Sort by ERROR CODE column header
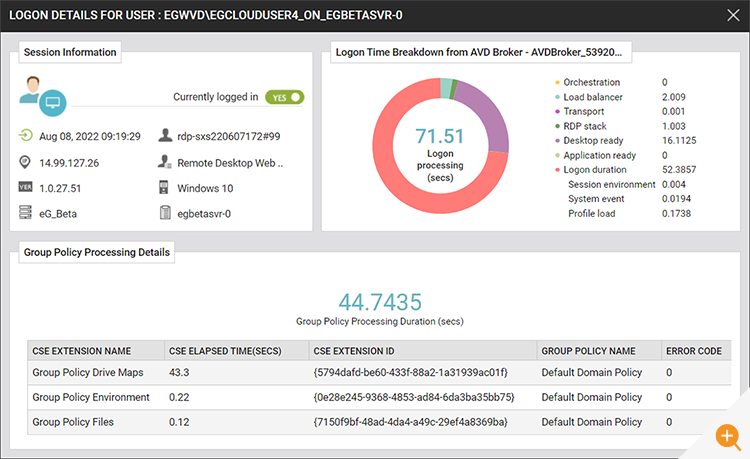This screenshot has width=750, height=459. point(696,351)
